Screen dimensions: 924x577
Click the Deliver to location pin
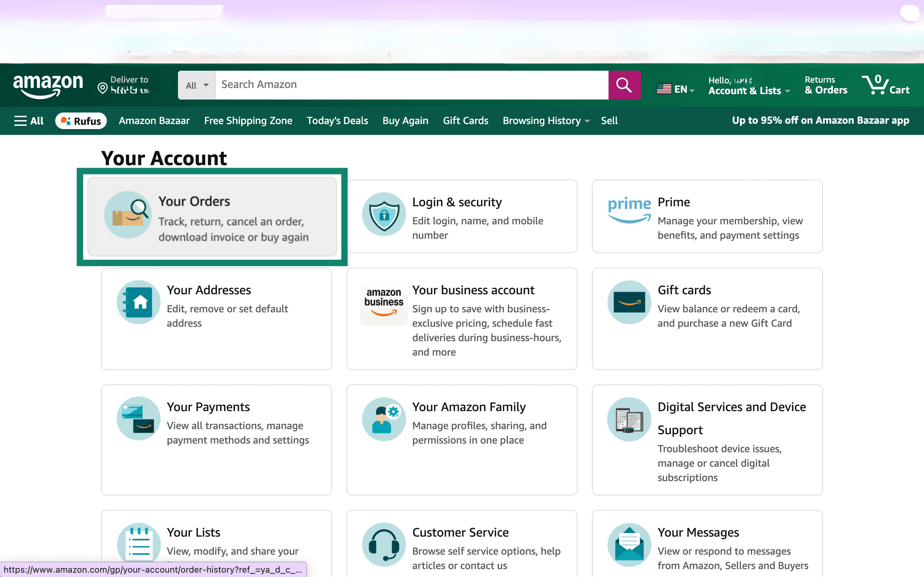tap(103, 88)
